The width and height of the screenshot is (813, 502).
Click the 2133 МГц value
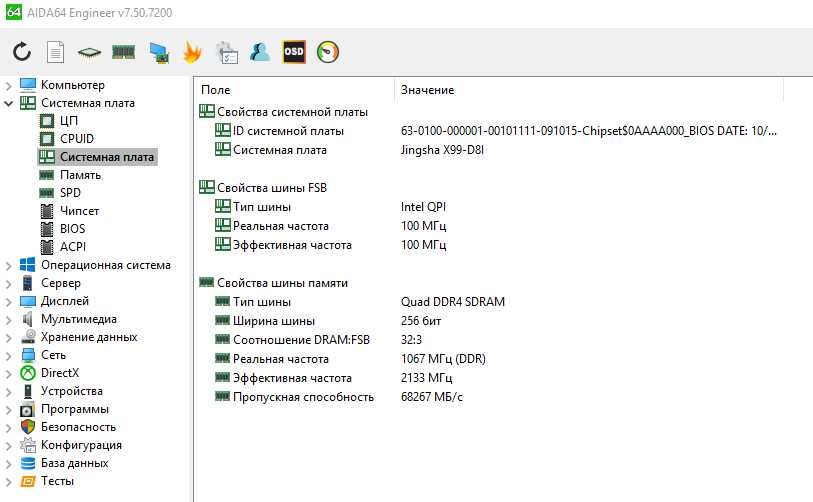(x=426, y=378)
